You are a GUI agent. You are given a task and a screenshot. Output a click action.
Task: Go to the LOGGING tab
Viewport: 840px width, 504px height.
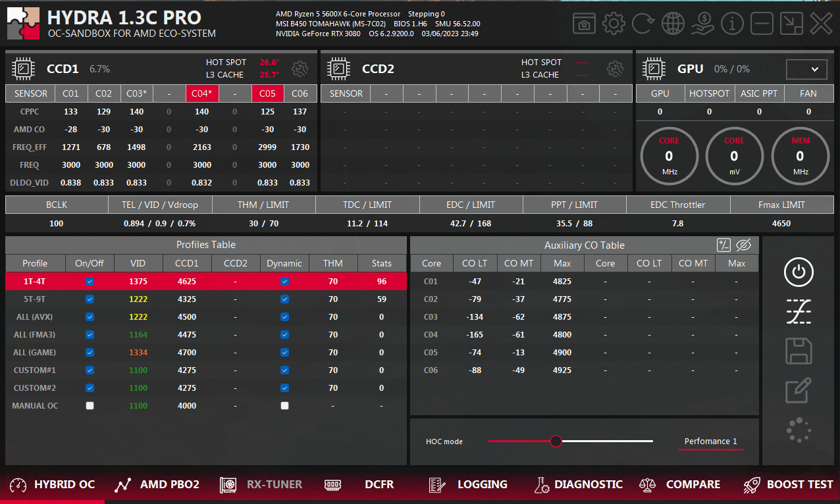point(467,485)
